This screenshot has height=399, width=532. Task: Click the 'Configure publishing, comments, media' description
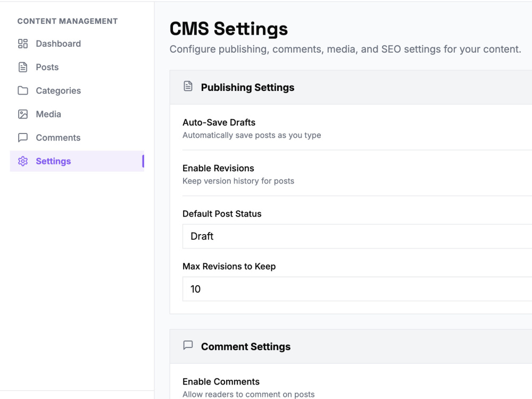click(x=345, y=49)
